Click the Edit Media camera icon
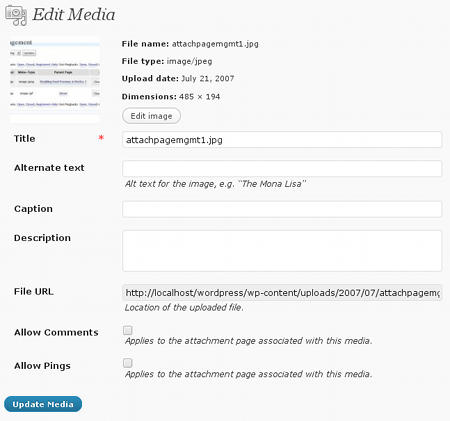Image resolution: width=450 pixels, height=421 pixels. pyautogui.click(x=16, y=15)
